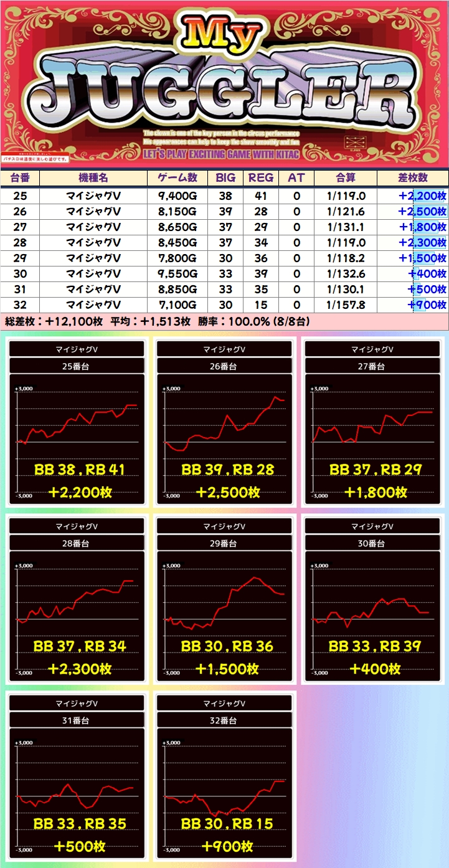This screenshot has width=449, height=868.
Task: Click the 'BB 30, RB 36' graph label
Action: click(x=227, y=646)
